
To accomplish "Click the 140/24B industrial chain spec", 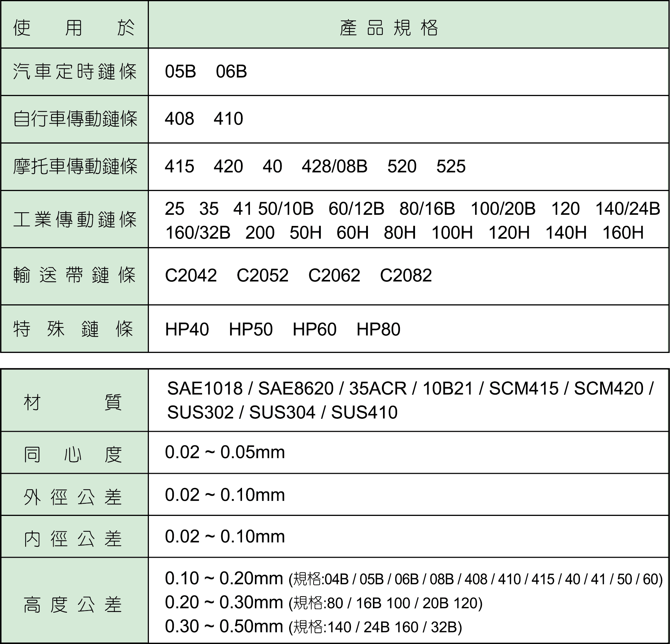I will (x=628, y=209).
